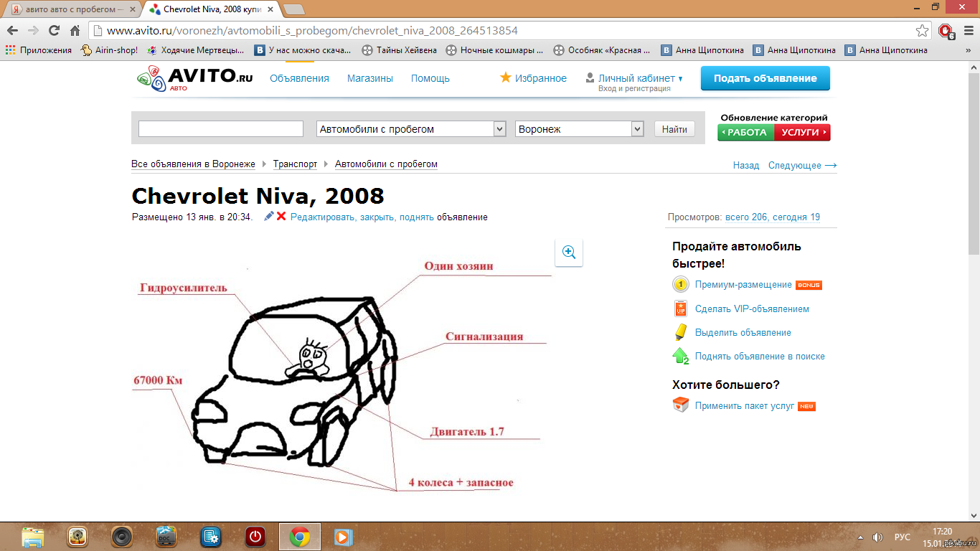The height and width of the screenshot is (551, 980).
Task: Click the VIP listing icon
Action: click(x=681, y=309)
